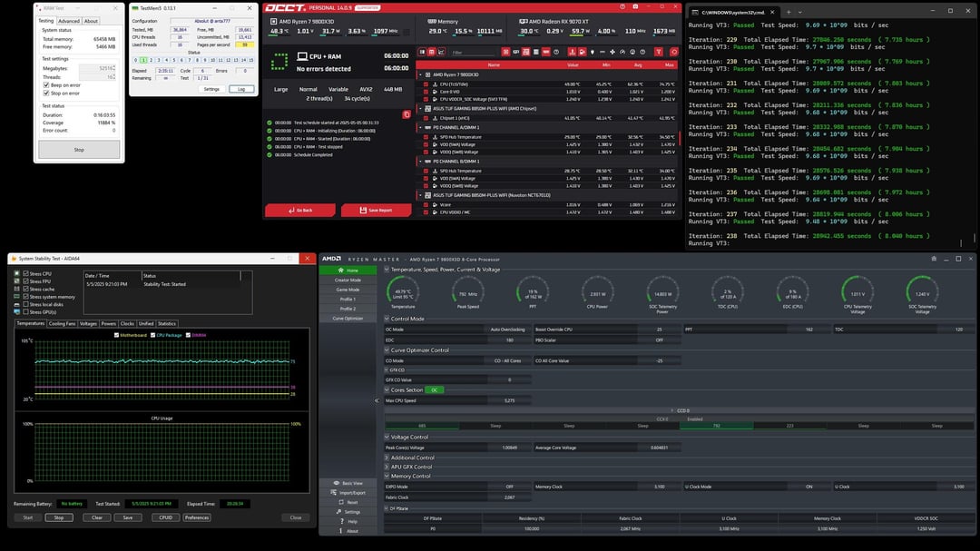
Task: Toggle the temperature sensor filter in OCCT toolbar
Action: [572, 52]
